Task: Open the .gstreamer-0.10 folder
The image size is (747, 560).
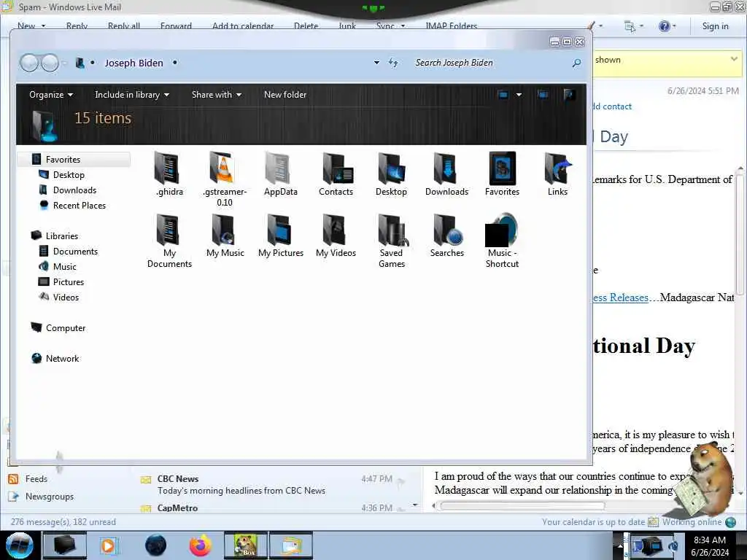Action: [225, 179]
